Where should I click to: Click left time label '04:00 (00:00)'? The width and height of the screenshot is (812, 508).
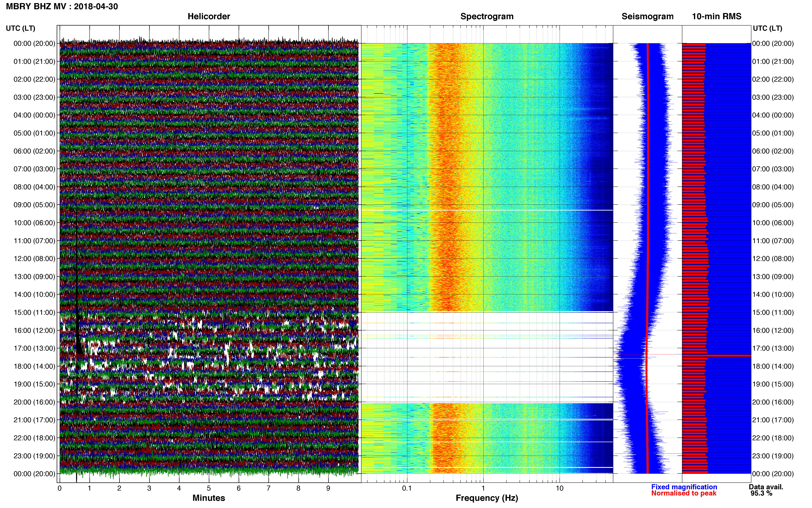[34, 115]
